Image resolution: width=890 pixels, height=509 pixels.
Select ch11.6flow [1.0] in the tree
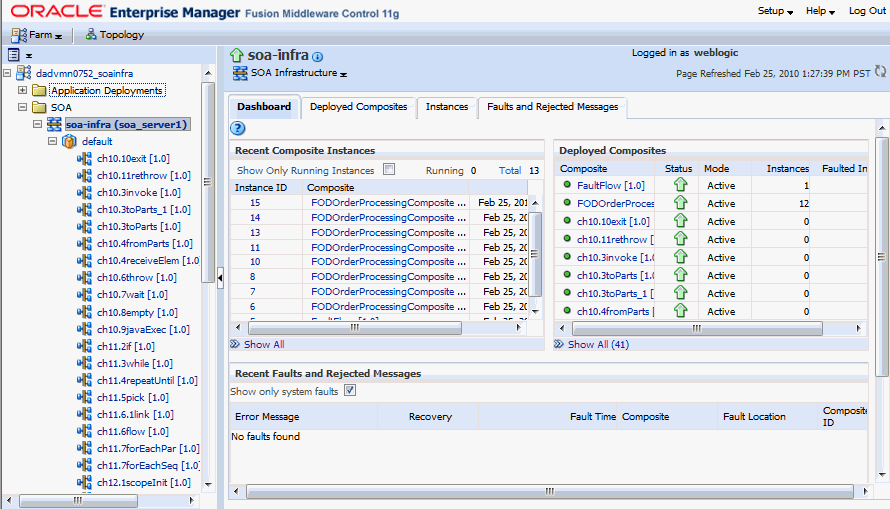[x=133, y=431]
